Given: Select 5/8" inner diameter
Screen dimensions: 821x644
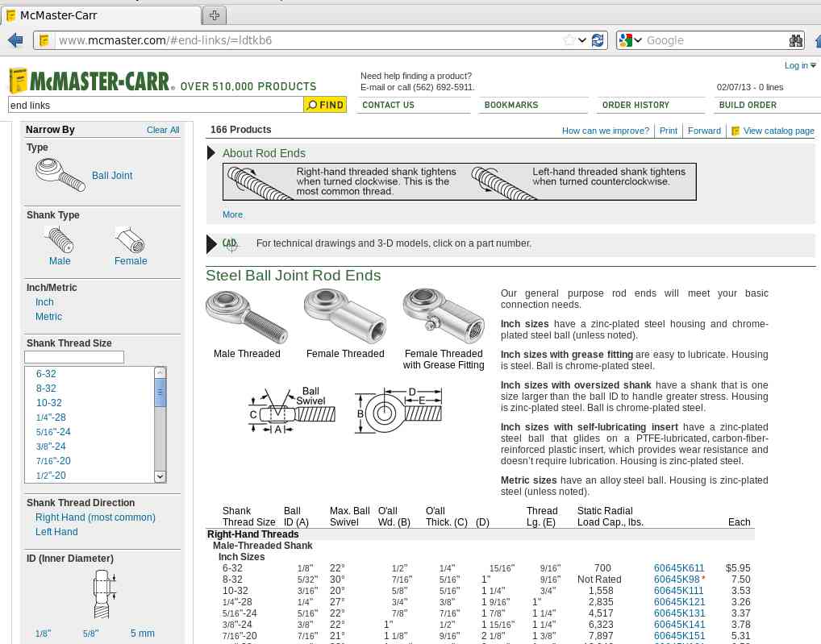Looking at the screenshot, I should pos(90,633).
